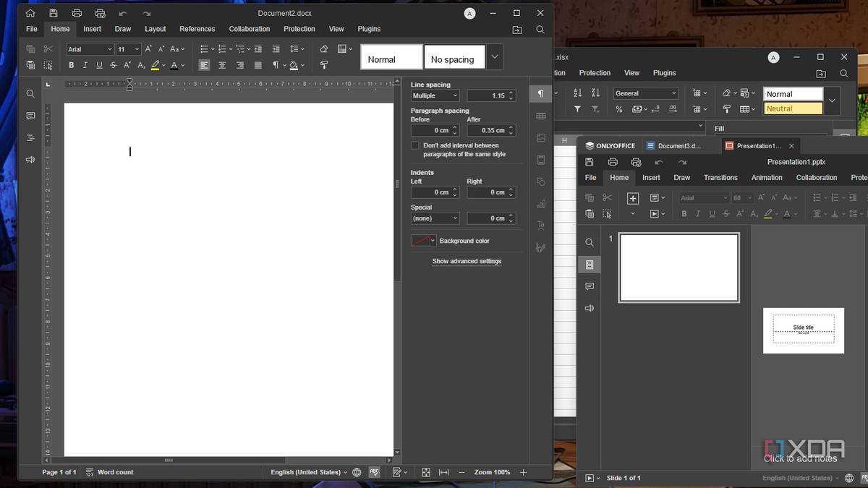The image size is (868, 488).
Task: Open the File menu in Document2
Action: tap(32, 29)
